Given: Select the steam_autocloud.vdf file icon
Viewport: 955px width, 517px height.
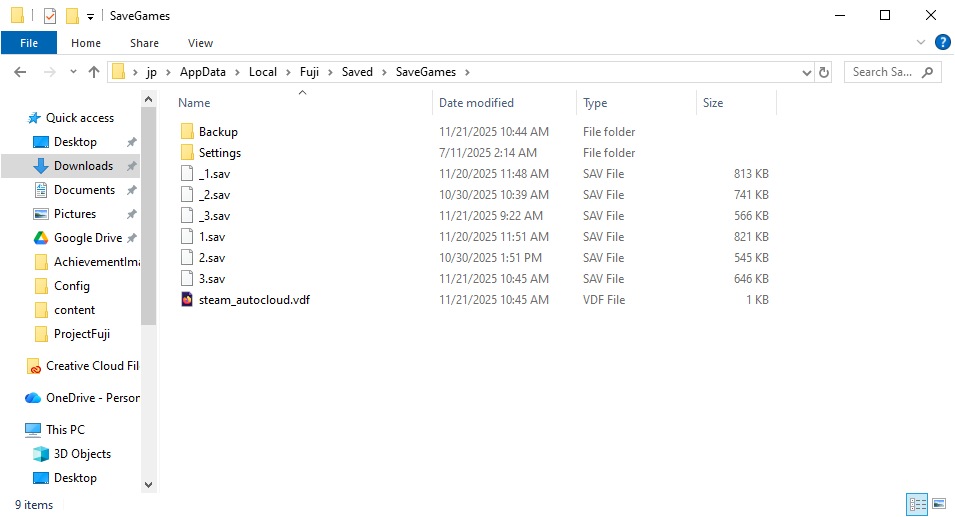Looking at the screenshot, I should pos(187,300).
